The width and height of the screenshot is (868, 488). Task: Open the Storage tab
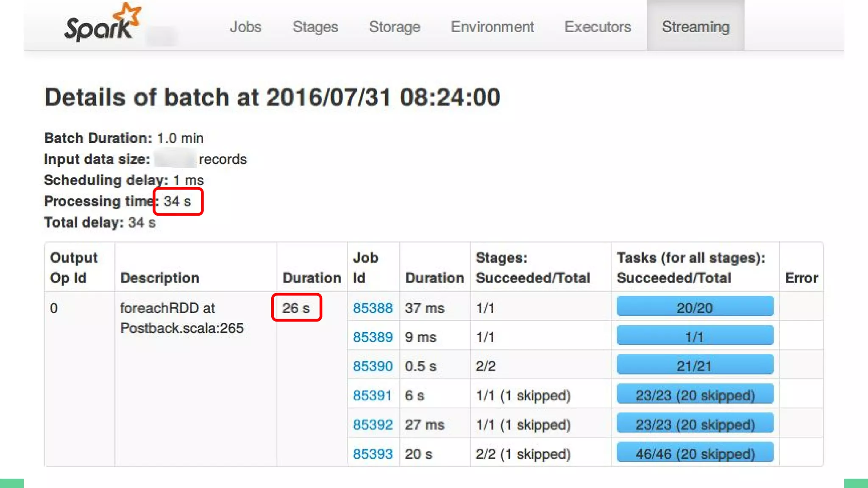point(395,27)
